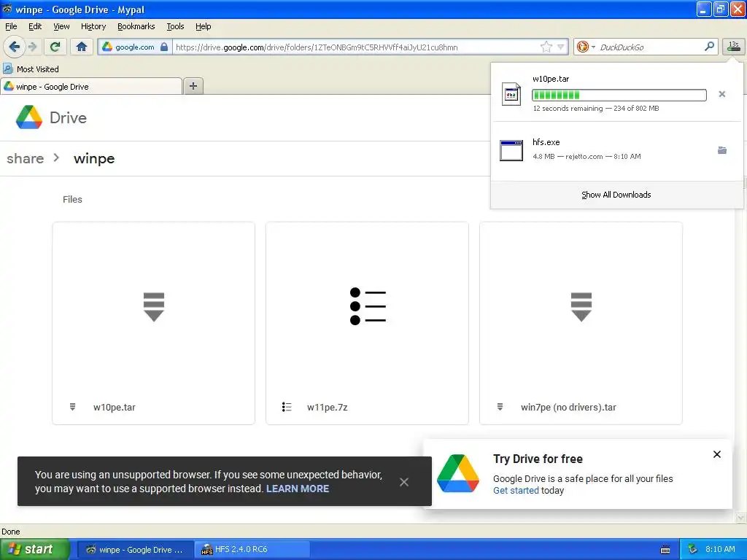Click the winpe breadcrumb label
The image size is (747, 560).
94,158
